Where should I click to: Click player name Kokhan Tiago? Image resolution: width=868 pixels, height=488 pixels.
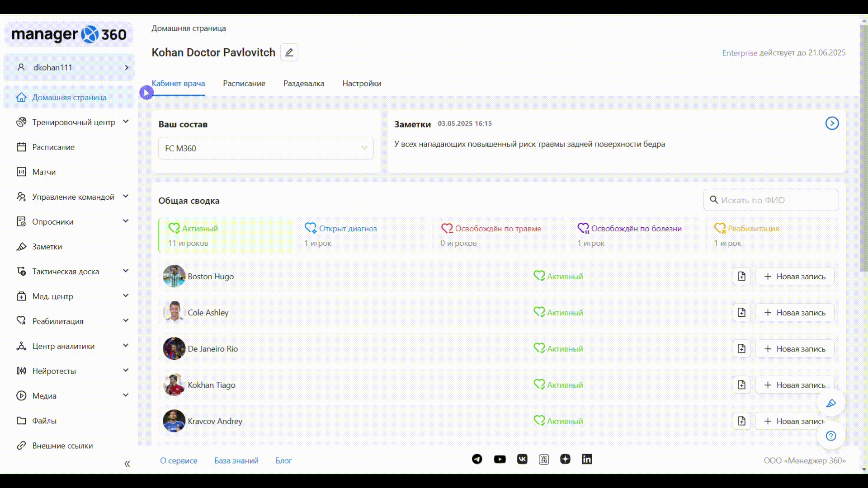[x=212, y=385]
